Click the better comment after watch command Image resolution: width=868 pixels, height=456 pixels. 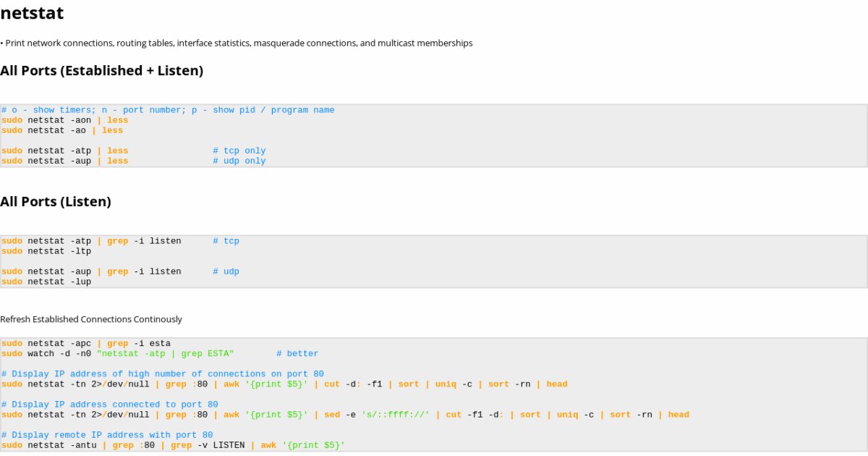pyautogui.click(x=297, y=353)
